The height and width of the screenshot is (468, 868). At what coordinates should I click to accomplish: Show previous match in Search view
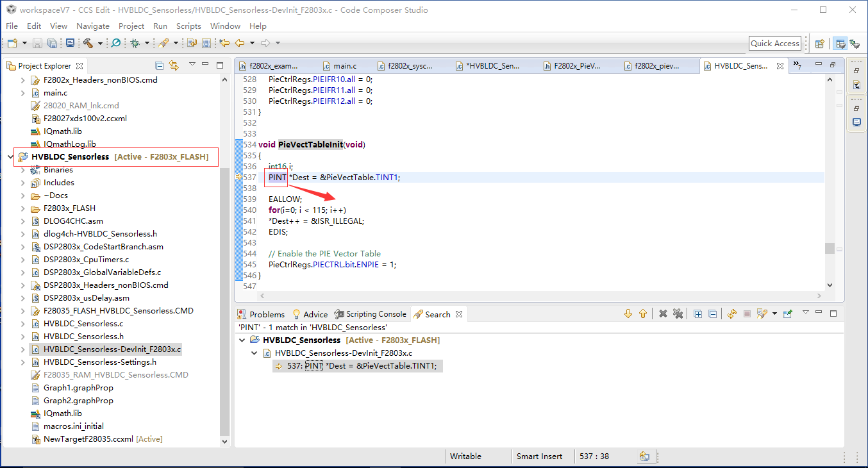tap(642, 313)
